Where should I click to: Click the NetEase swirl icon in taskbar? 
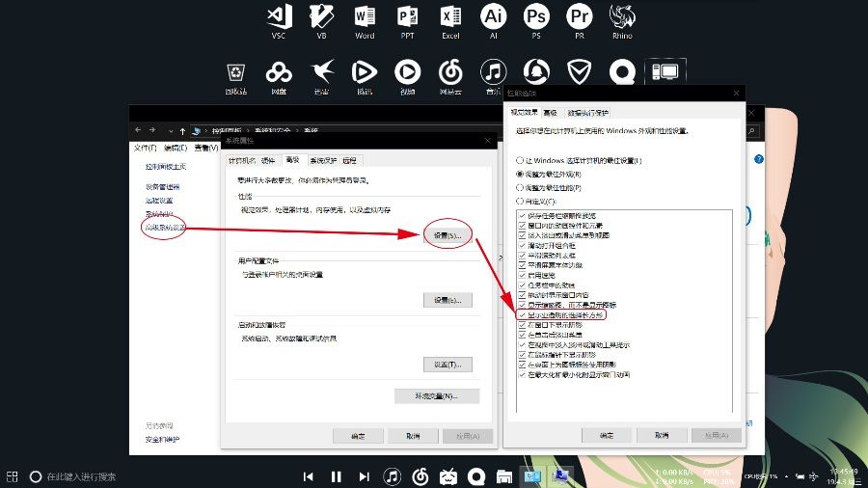[x=420, y=476]
